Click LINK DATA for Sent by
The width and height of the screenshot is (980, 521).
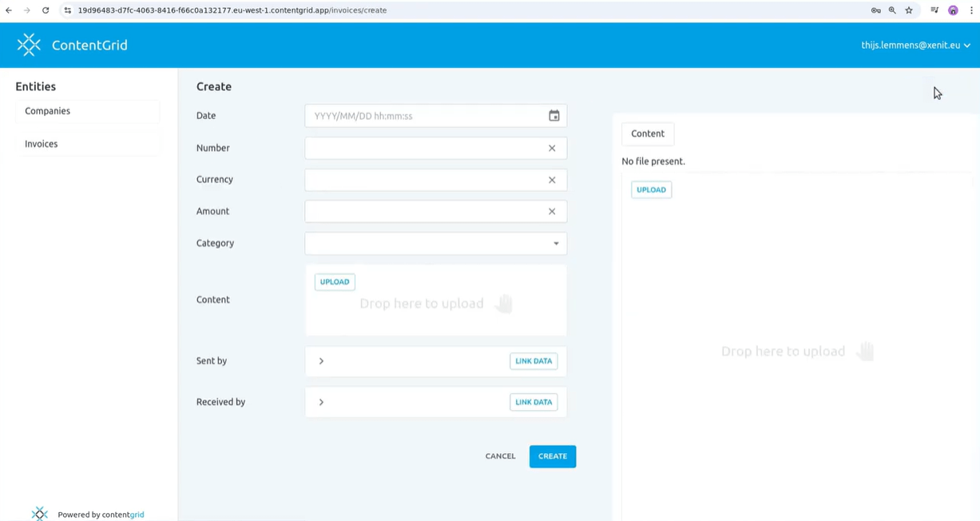(534, 361)
